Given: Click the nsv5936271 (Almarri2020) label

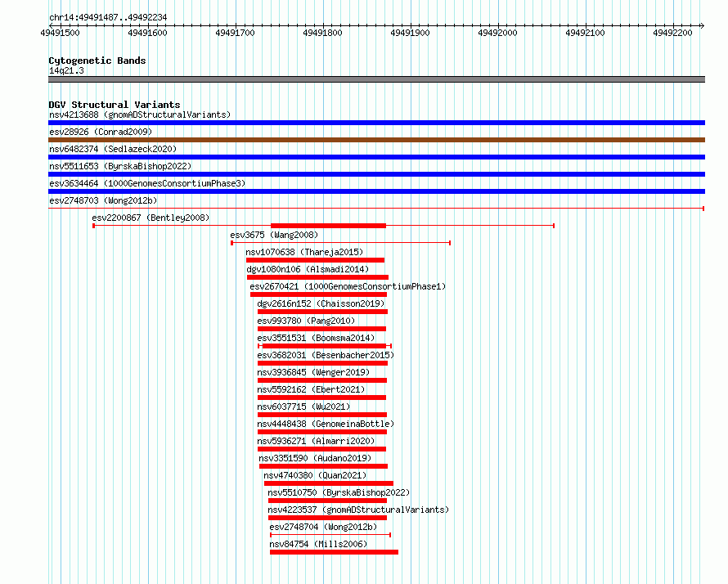Looking at the screenshot, I should tap(316, 441).
